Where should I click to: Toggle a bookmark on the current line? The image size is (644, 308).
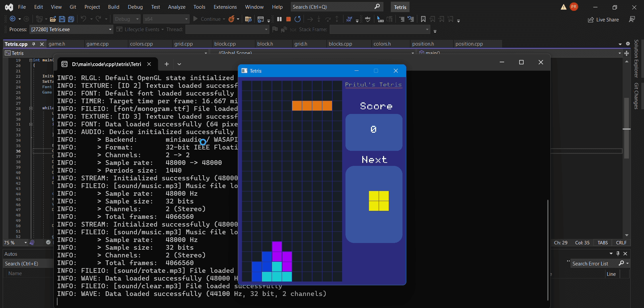(423, 19)
